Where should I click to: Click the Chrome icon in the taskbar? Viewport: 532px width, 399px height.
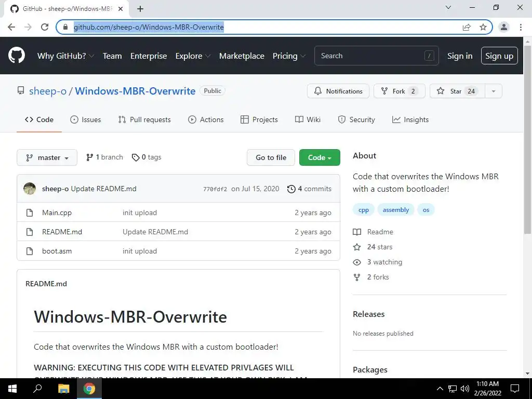[89, 389]
